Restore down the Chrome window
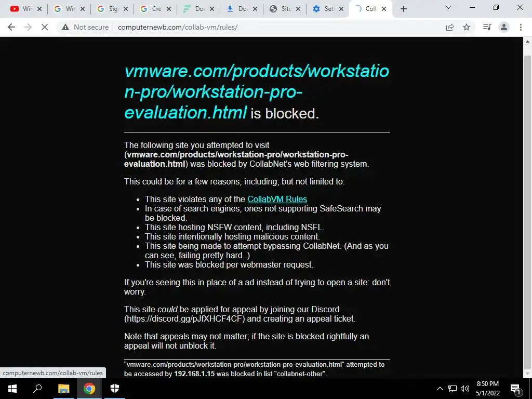This screenshot has height=399, width=532. click(x=496, y=7)
